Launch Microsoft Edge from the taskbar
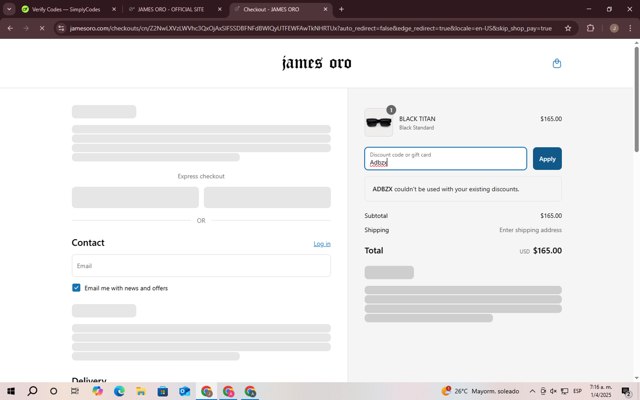The image size is (640, 400). (x=119, y=391)
